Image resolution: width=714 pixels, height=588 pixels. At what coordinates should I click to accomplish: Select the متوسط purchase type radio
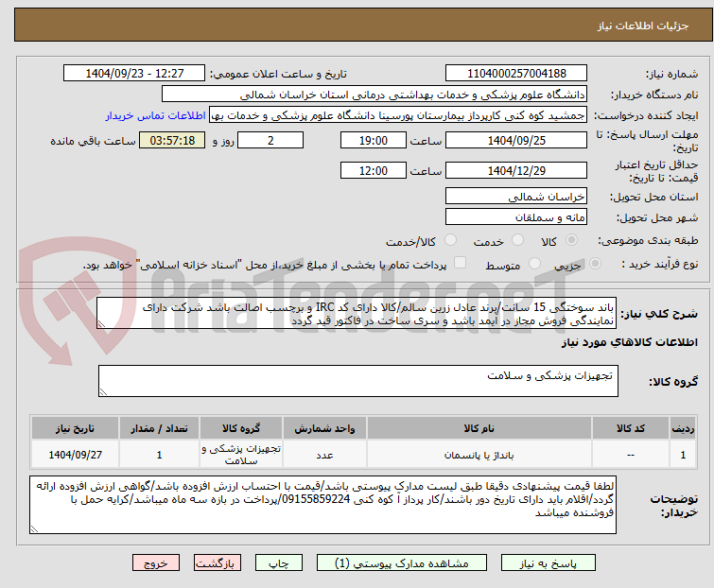(x=534, y=264)
